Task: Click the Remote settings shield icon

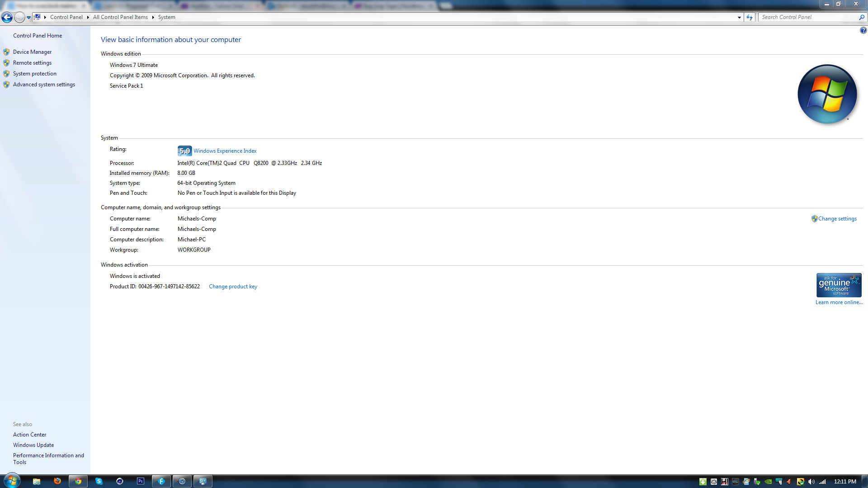Action: click(x=6, y=63)
